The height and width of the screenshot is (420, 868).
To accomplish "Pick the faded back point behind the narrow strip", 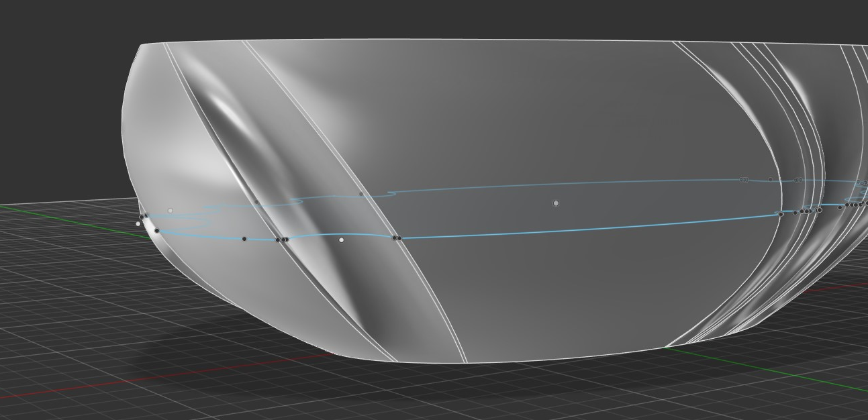I will (x=361, y=195).
